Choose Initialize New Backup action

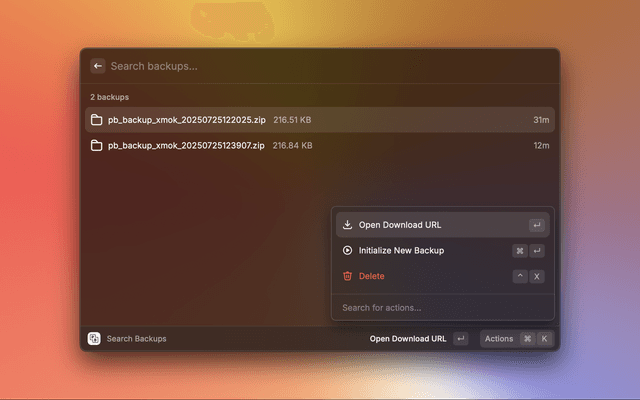coord(401,250)
